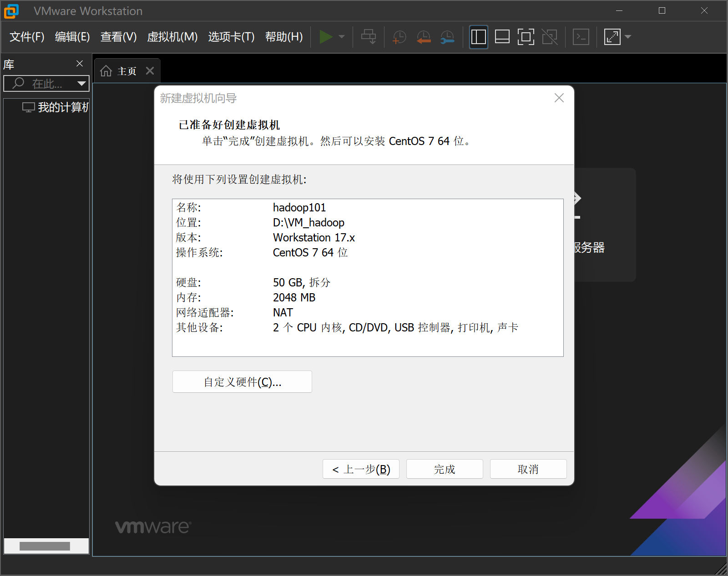Click the Workstation 17.x version value

click(314, 238)
